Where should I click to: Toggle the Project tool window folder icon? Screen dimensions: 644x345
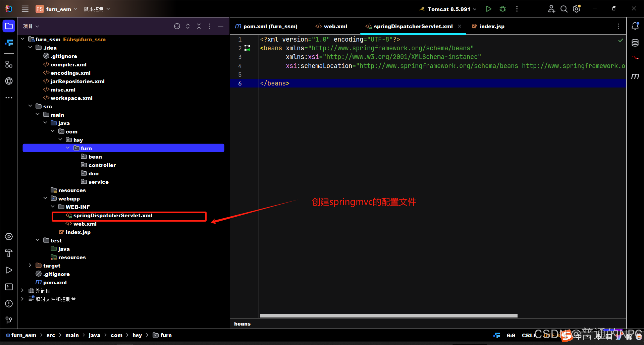pyautogui.click(x=9, y=26)
